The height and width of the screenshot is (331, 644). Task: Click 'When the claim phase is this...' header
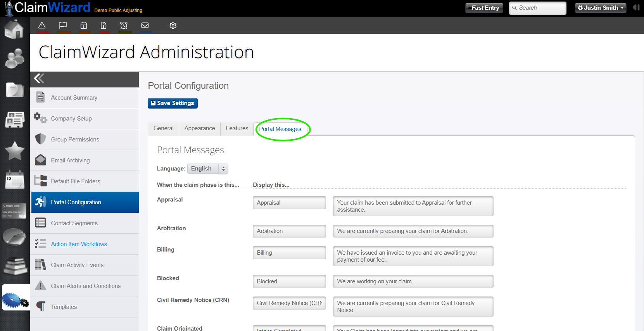tap(198, 185)
